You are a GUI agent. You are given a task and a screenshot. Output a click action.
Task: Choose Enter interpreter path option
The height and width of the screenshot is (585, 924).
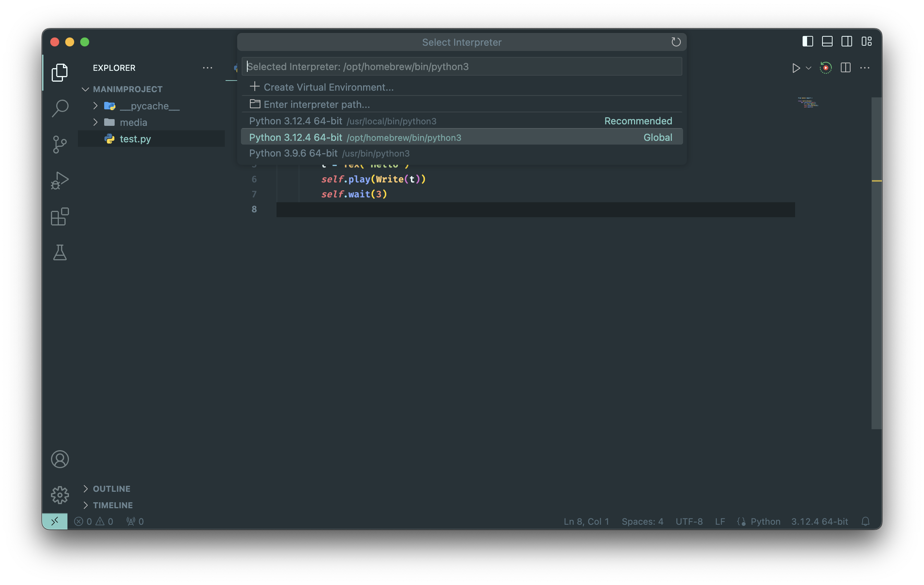coord(462,104)
